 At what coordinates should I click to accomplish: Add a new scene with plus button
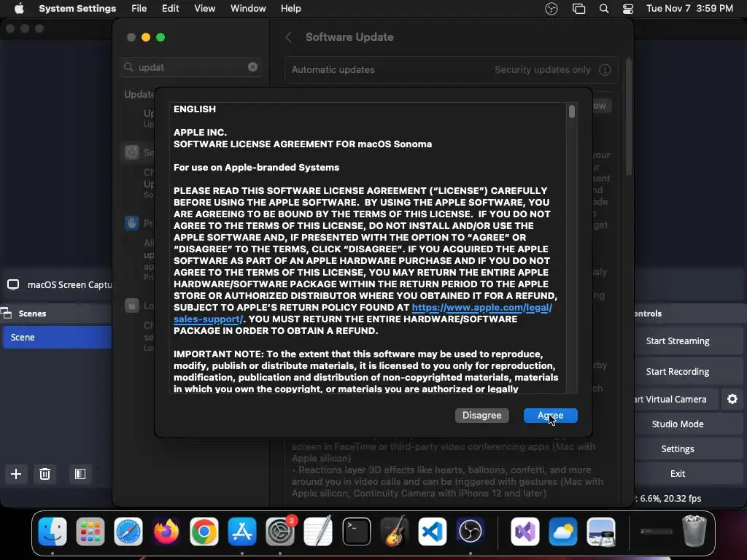point(16,474)
